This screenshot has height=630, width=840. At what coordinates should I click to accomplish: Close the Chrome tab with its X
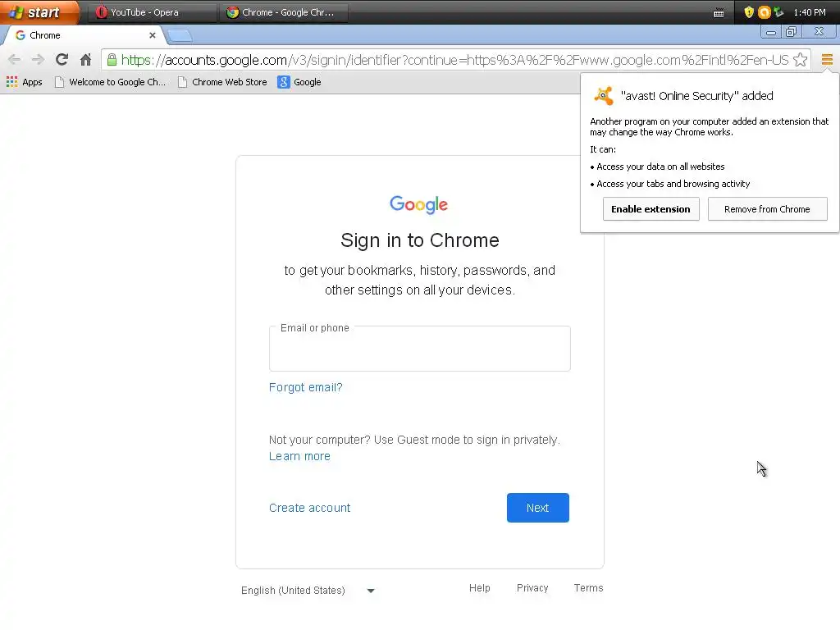click(x=152, y=35)
